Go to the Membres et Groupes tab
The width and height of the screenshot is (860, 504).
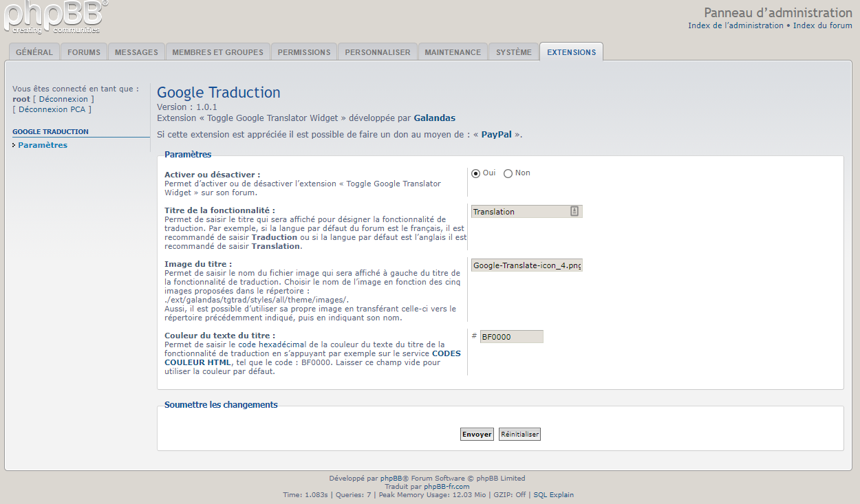(217, 52)
